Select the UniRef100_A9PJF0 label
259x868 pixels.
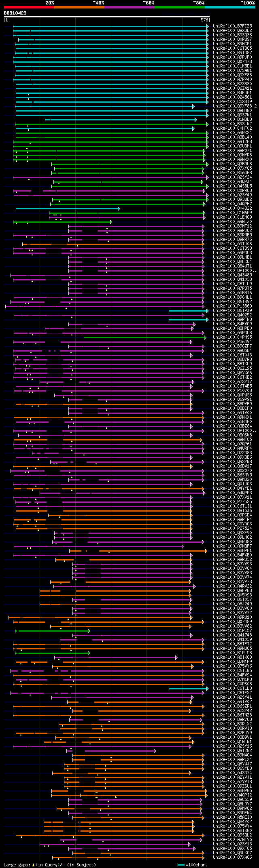point(232,57)
